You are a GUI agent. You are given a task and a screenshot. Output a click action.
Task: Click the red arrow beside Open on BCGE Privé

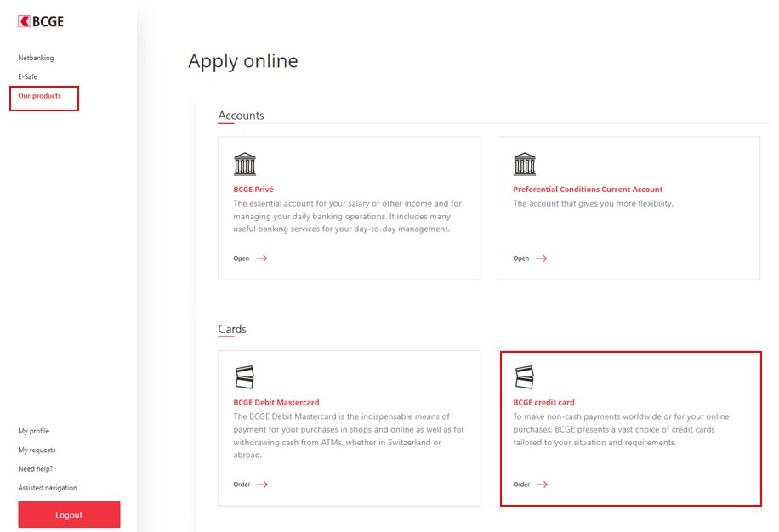(262, 258)
